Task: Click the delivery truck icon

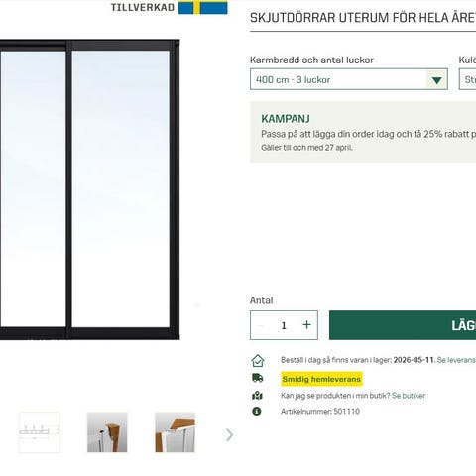Action: pos(258,378)
